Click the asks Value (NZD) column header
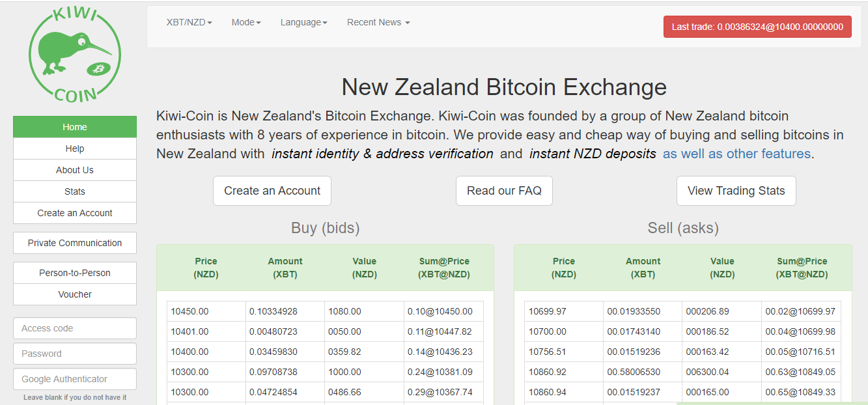 pos(722,268)
